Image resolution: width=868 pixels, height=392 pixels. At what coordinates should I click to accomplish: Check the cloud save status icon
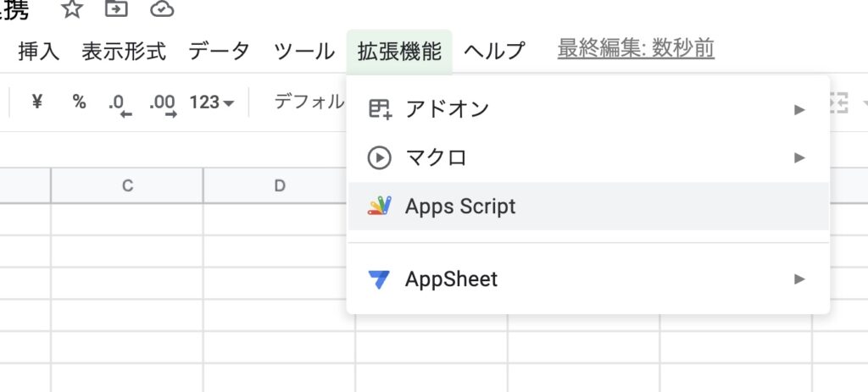(x=161, y=10)
